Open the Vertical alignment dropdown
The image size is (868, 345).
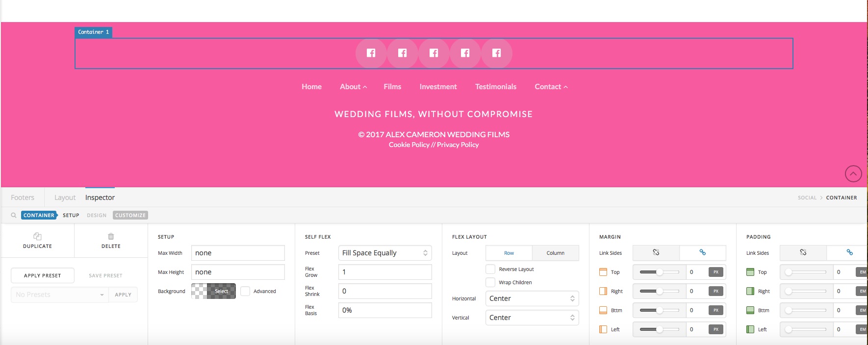(x=532, y=318)
